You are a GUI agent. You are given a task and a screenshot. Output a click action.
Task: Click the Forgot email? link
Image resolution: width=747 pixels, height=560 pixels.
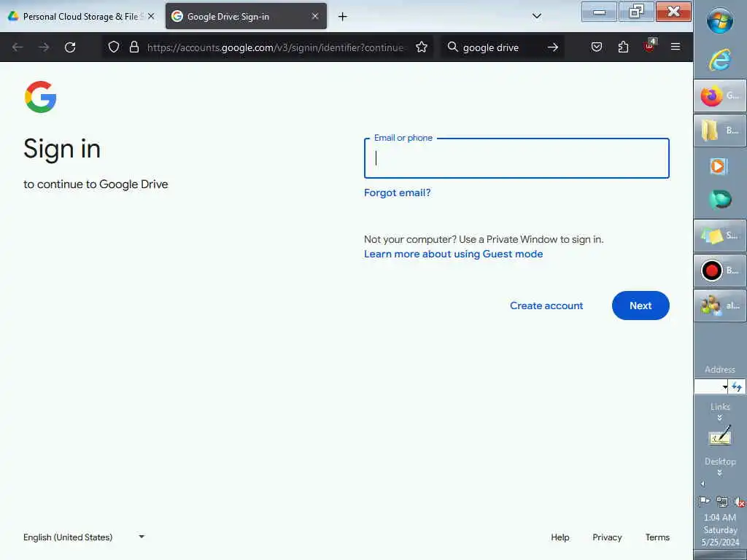click(x=398, y=192)
